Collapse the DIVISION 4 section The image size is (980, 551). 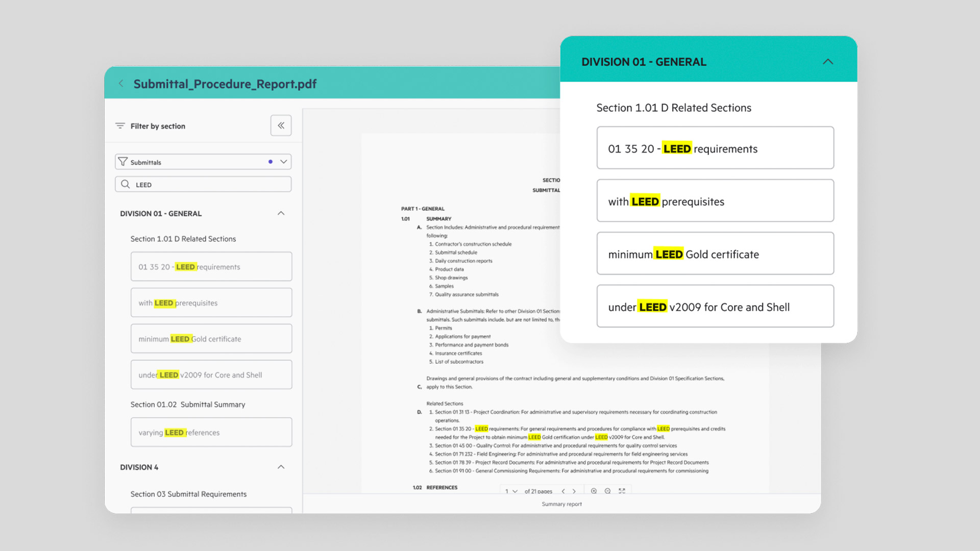[x=281, y=467]
